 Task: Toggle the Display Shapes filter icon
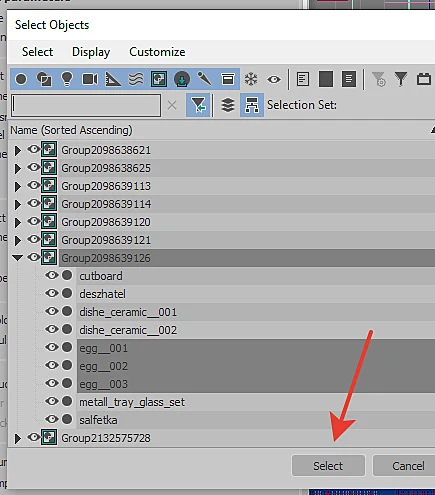point(44,79)
